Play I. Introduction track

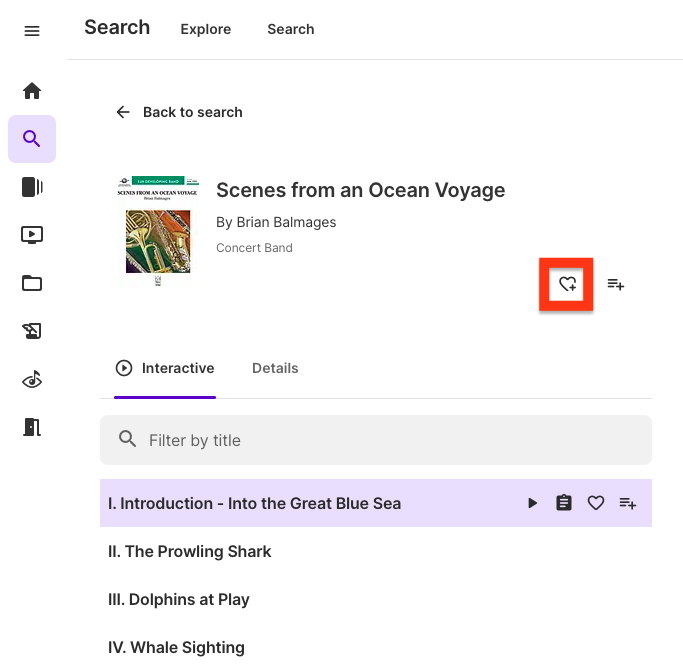[x=533, y=503]
